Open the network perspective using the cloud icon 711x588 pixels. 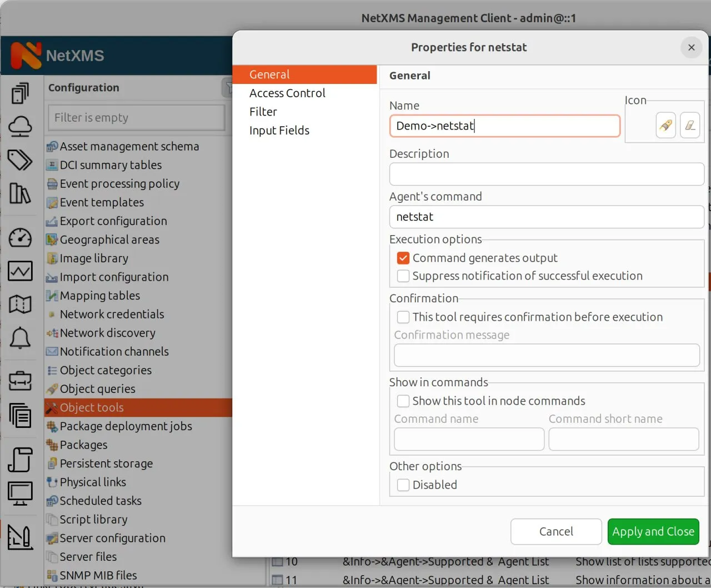point(21,126)
